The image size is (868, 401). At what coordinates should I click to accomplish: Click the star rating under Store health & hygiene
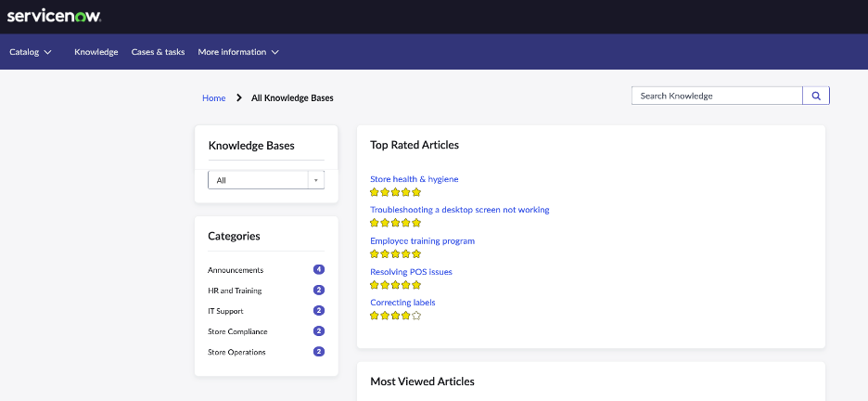395,192
